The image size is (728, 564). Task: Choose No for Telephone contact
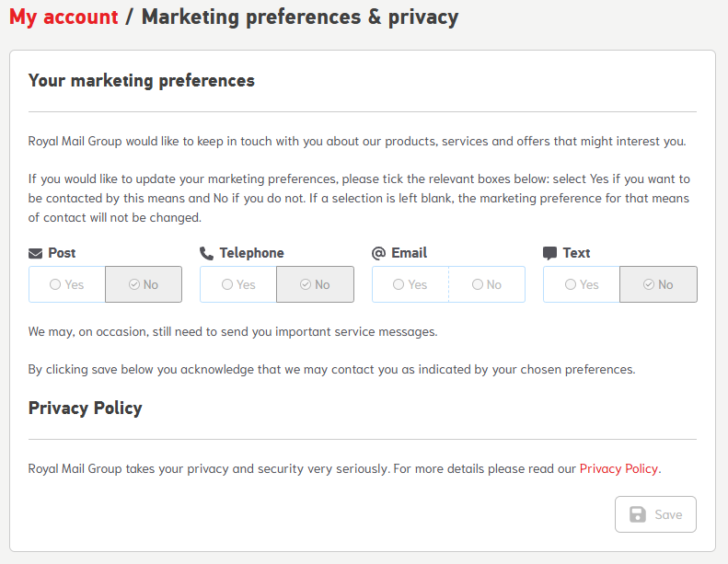click(x=316, y=284)
